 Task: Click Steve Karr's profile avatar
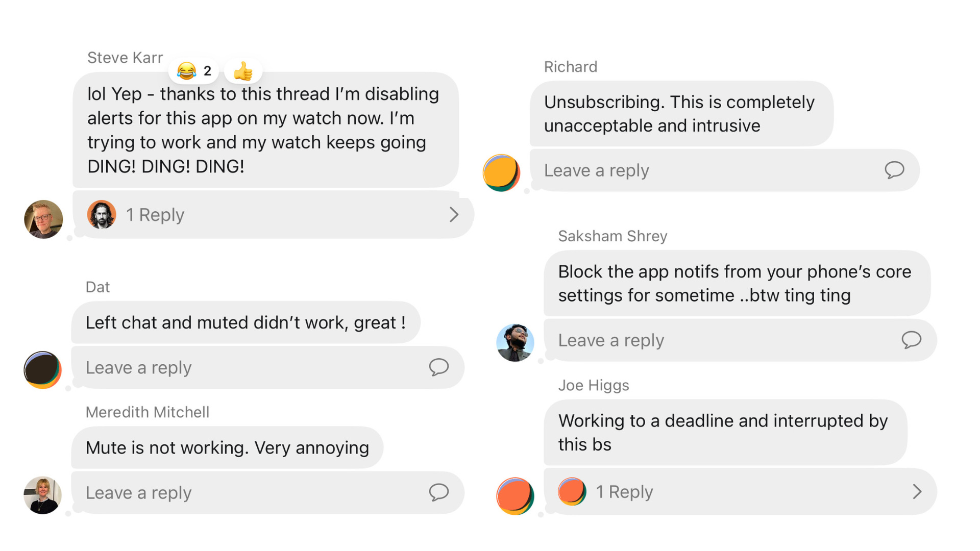(43, 219)
